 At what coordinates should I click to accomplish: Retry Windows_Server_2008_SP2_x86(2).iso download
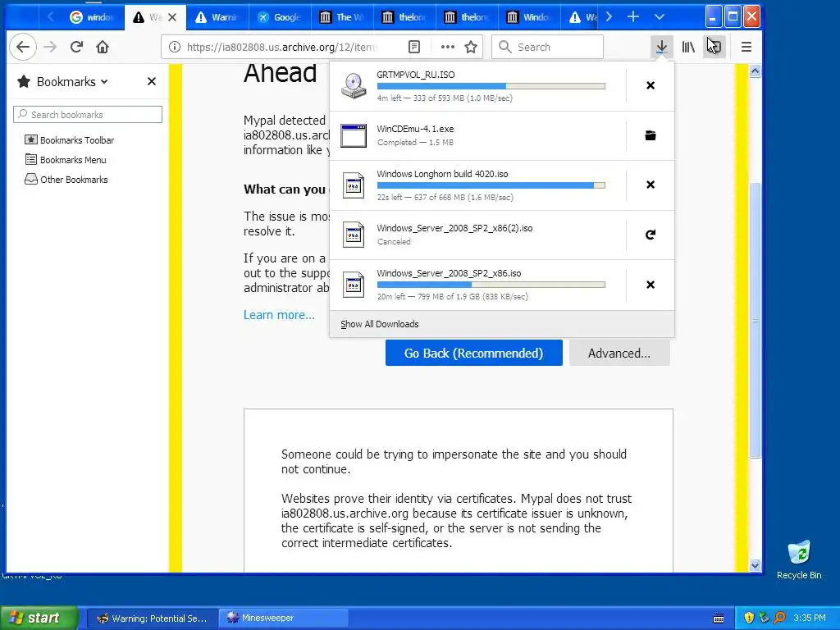pos(651,235)
